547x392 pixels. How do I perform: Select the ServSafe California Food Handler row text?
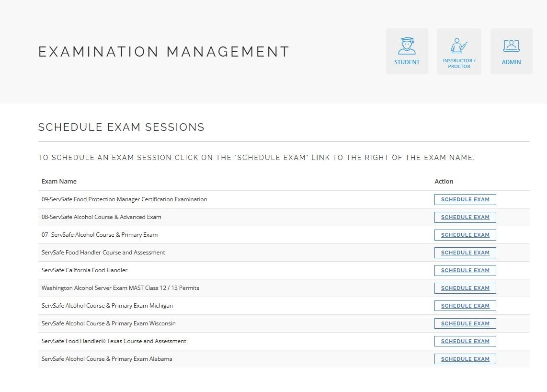point(84,270)
